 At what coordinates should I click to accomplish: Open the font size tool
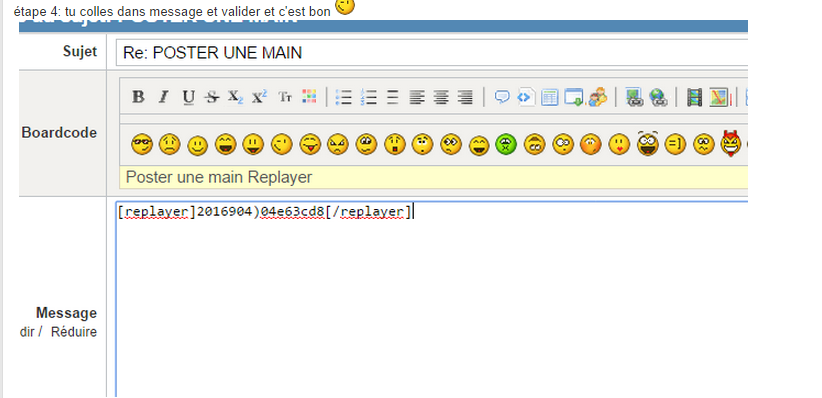tap(285, 97)
